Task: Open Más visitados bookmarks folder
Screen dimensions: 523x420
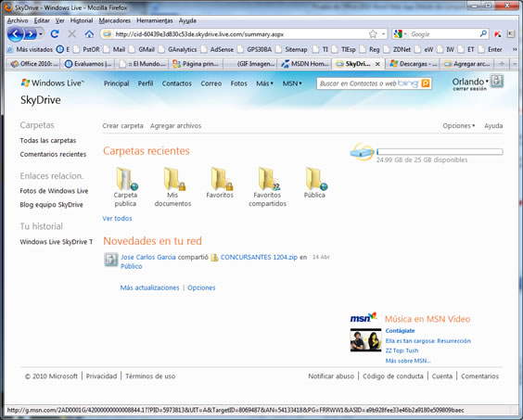Action: [30, 49]
